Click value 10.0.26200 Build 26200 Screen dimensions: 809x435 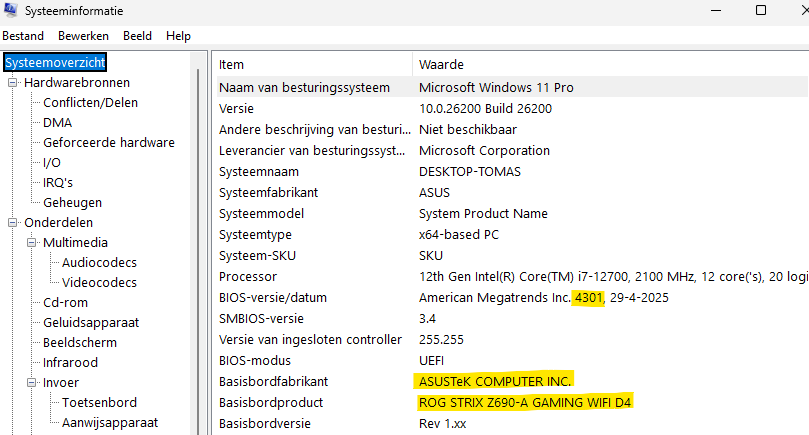486,109
